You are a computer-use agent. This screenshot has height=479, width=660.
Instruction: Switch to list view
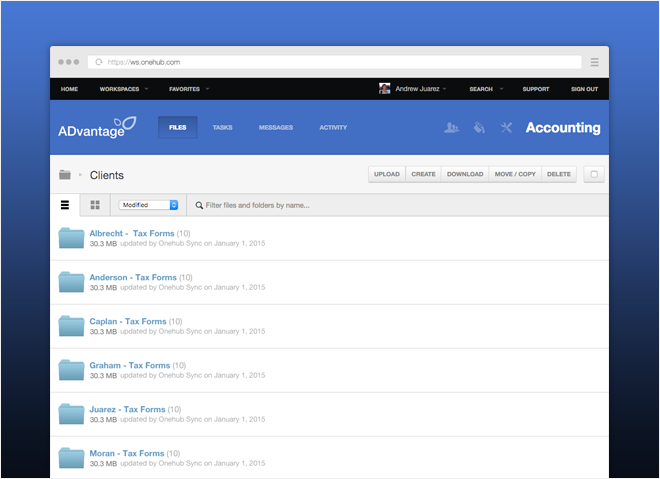65,205
